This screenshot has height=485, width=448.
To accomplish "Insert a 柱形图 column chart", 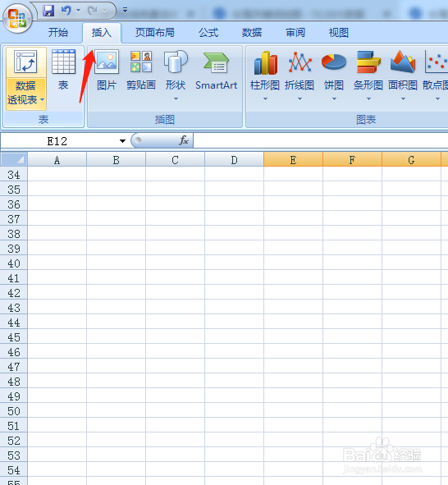I will [x=265, y=70].
